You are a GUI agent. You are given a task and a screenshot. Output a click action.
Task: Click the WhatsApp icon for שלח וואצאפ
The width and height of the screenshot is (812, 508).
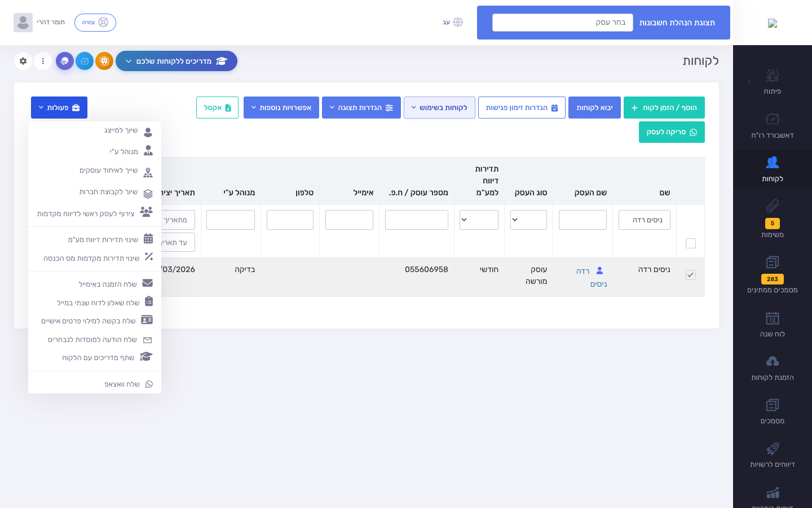[x=149, y=384]
